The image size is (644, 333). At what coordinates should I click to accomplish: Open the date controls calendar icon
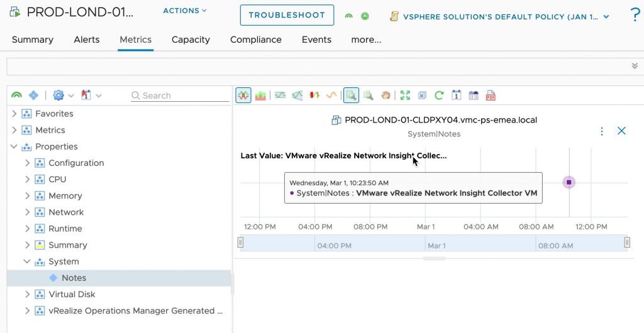click(x=457, y=96)
